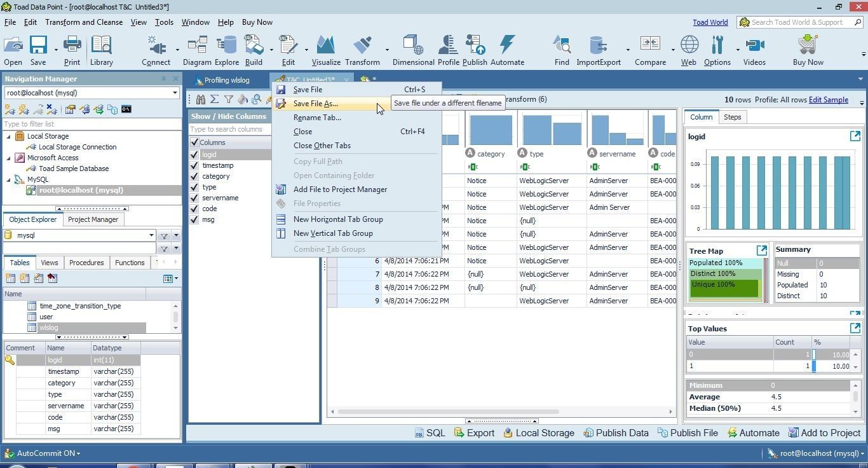Uncheck the msg column checkbox
This screenshot has width=868, height=468.
[x=194, y=219]
